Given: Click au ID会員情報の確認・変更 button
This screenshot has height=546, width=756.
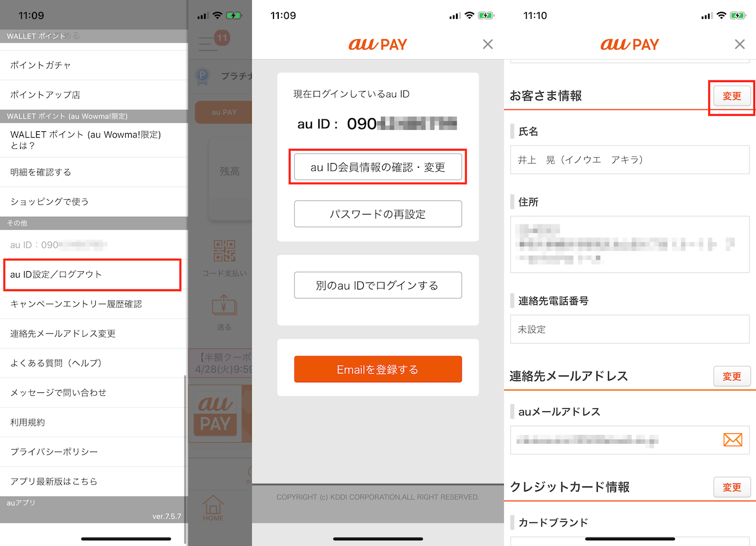Looking at the screenshot, I should pos(378,167).
